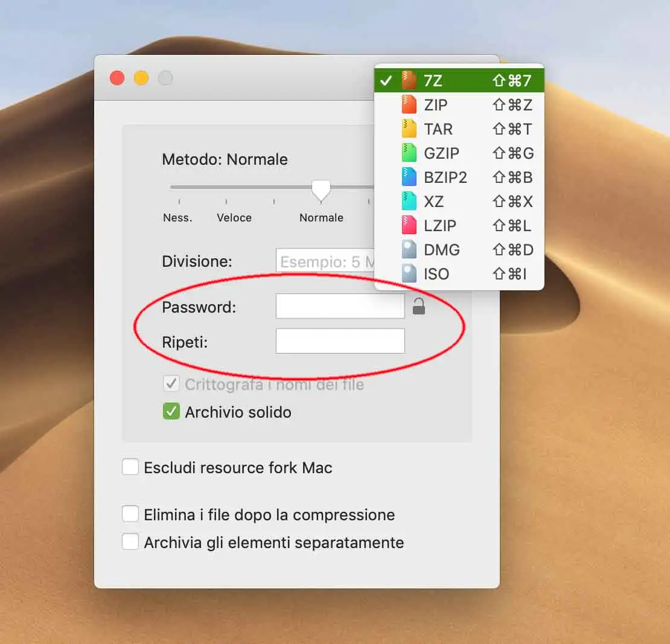670x644 pixels.
Task: Click the yellow TAR file icon
Action: point(407,129)
